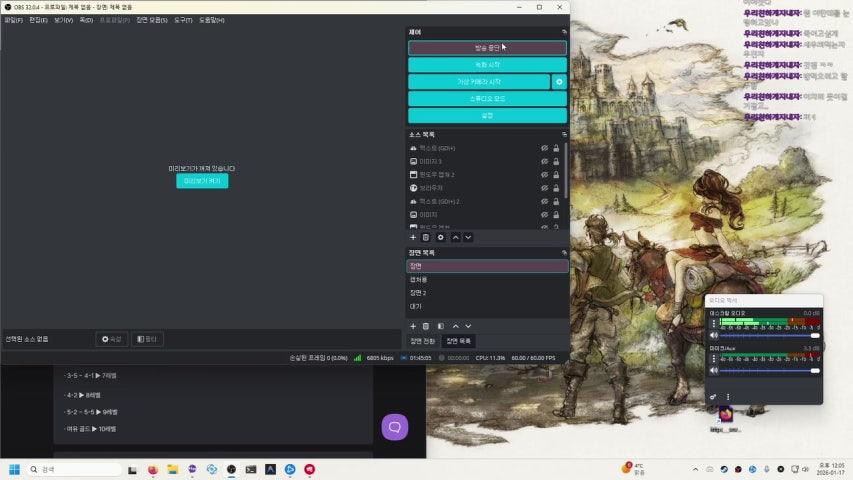
Task: Open source properties gear below sources list
Action: 441,237
